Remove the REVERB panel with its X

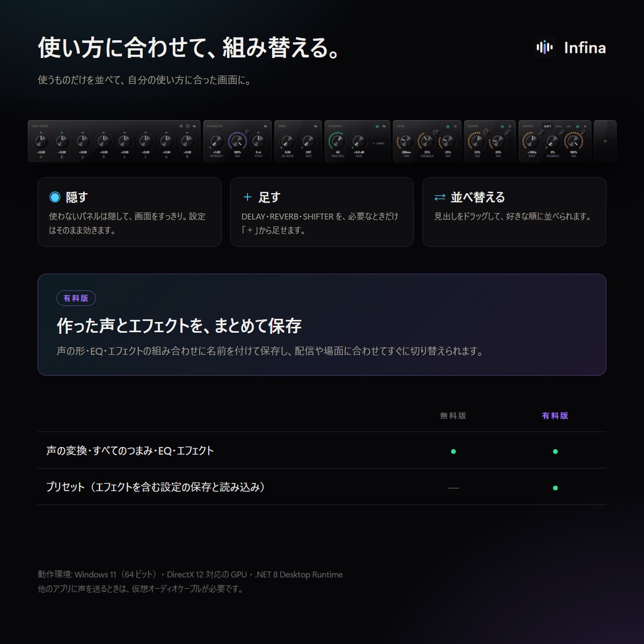point(509,126)
